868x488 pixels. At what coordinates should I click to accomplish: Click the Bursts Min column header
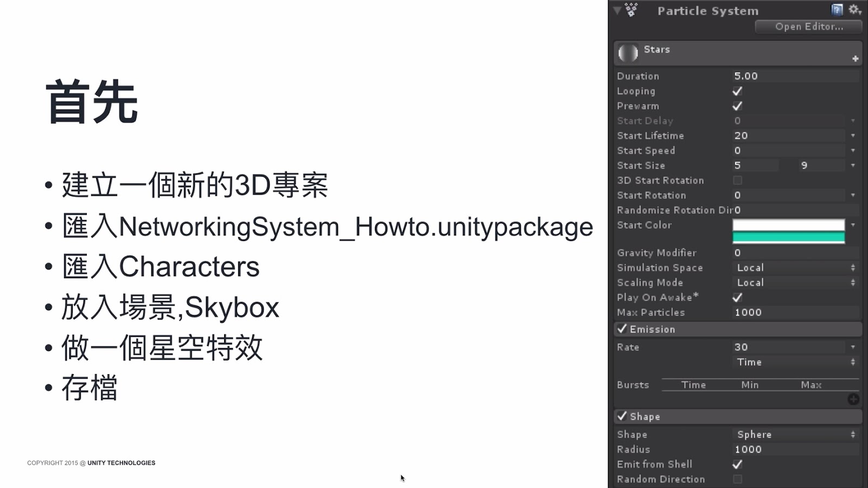pos(750,385)
